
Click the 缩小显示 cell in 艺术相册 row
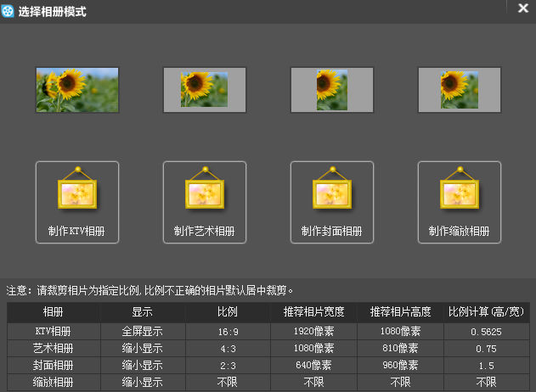(x=143, y=348)
